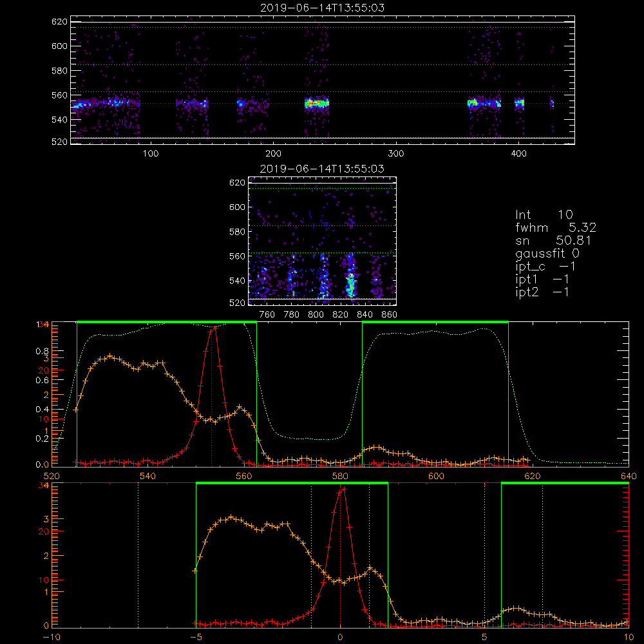The image size is (644, 644).
Task: Click white y-axis label 0.8 in profile plot
Action: click(43, 352)
